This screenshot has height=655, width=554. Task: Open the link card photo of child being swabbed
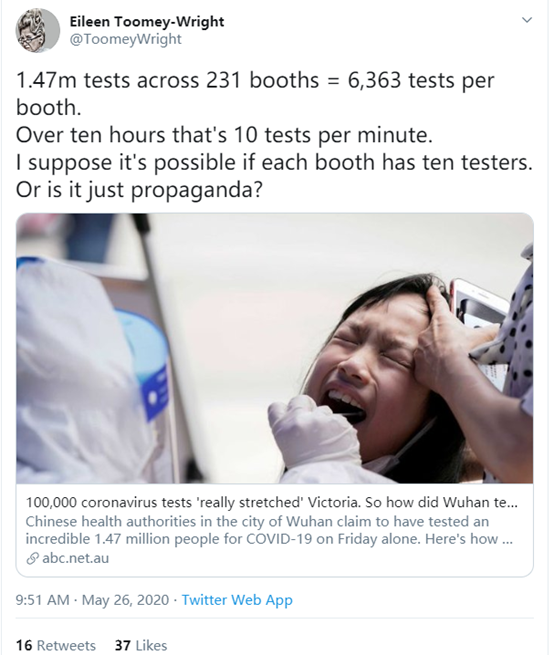274,348
